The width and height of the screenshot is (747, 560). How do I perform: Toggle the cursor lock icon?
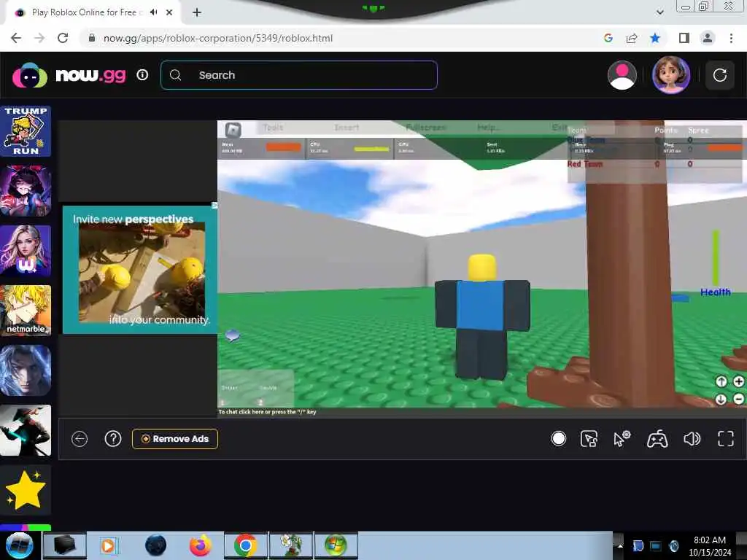click(589, 438)
